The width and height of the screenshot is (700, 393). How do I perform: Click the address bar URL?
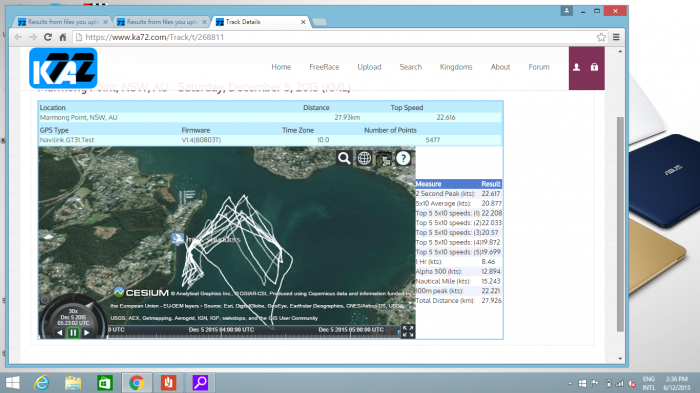tap(154, 37)
